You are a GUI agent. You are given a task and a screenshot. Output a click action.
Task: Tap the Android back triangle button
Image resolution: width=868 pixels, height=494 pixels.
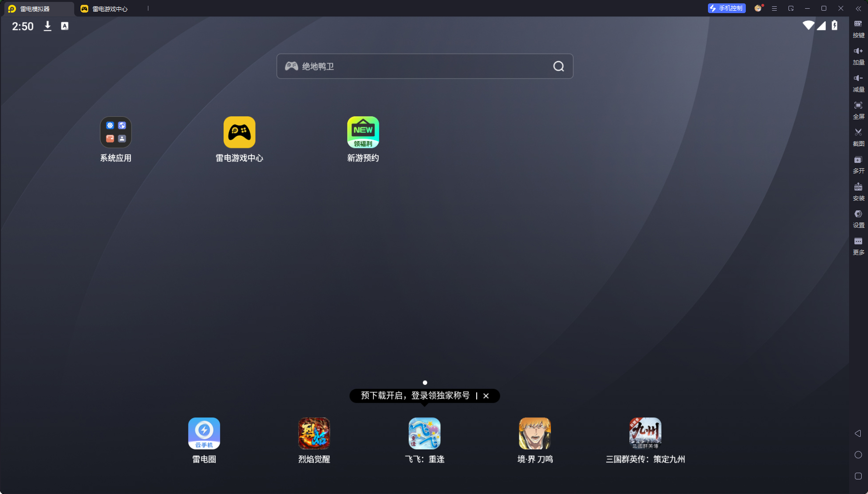tap(858, 433)
